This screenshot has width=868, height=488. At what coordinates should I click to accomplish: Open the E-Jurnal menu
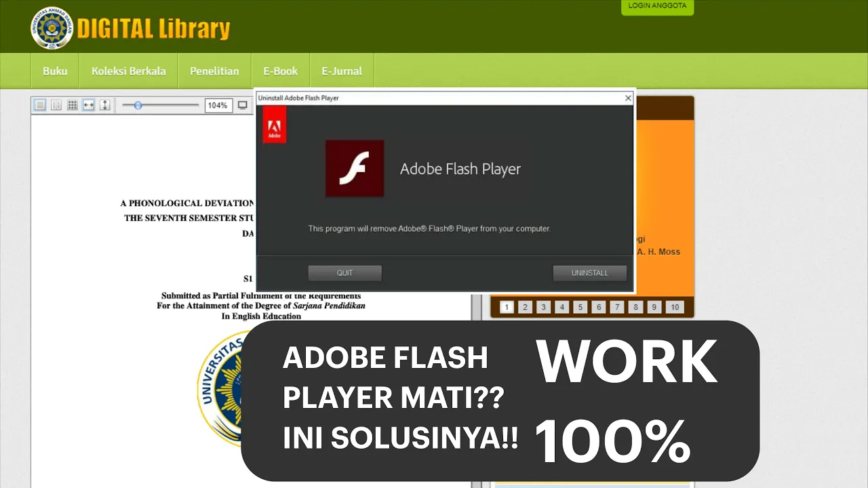coord(342,71)
